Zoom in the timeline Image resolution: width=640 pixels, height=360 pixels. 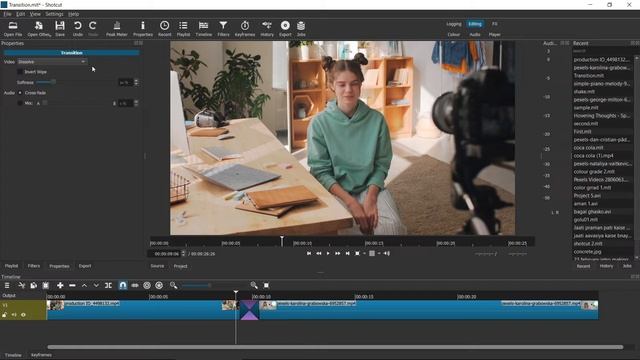[254, 285]
